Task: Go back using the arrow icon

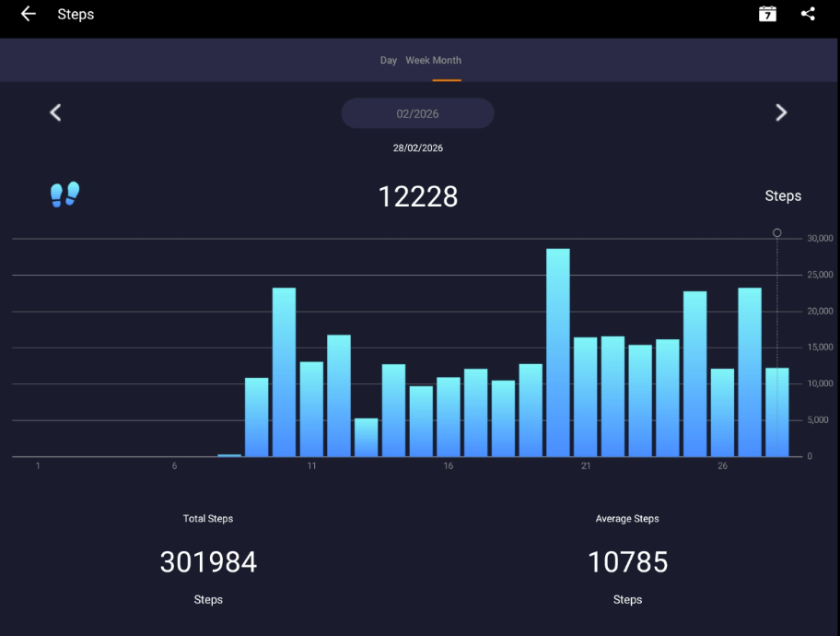Action: point(29,14)
